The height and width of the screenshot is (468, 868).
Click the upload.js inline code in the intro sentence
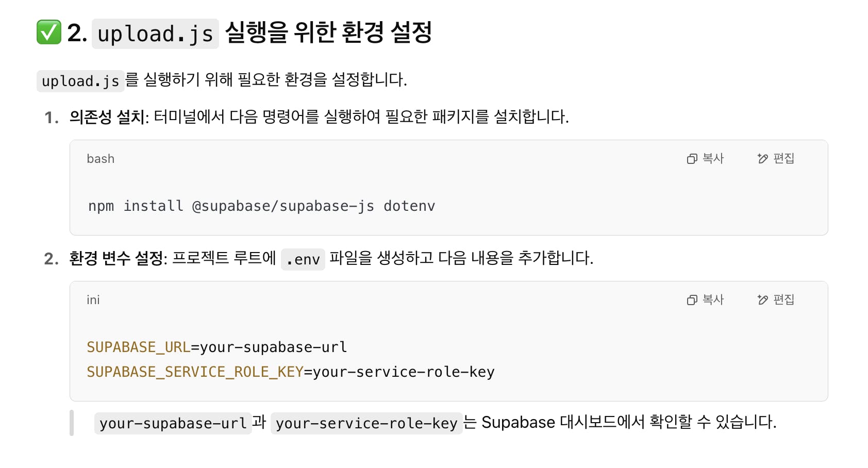tap(80, 81)
